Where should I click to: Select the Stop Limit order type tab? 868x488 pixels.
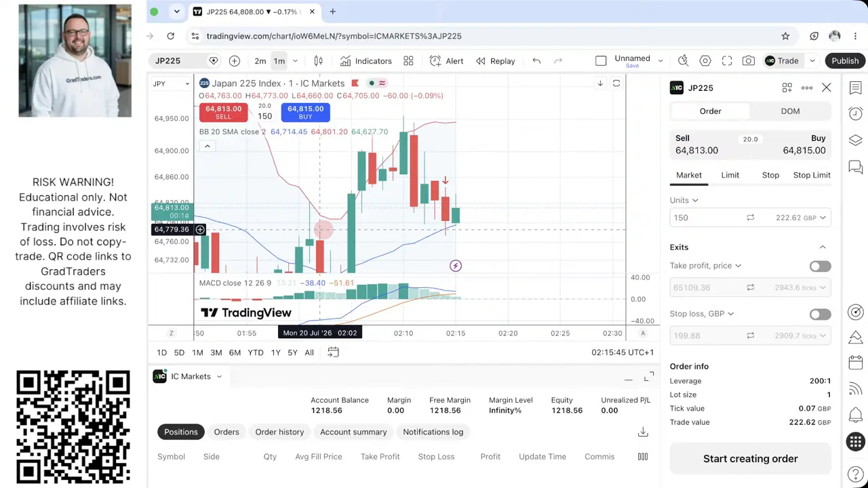[x=812, y=175]
